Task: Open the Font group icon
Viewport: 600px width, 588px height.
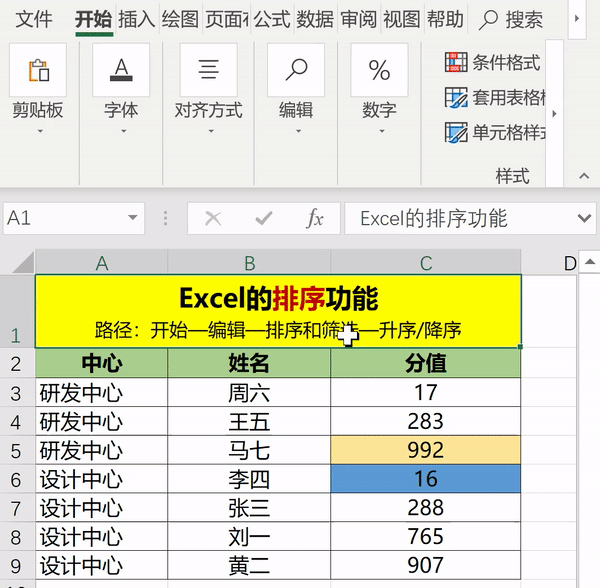Action: [121, 70]
